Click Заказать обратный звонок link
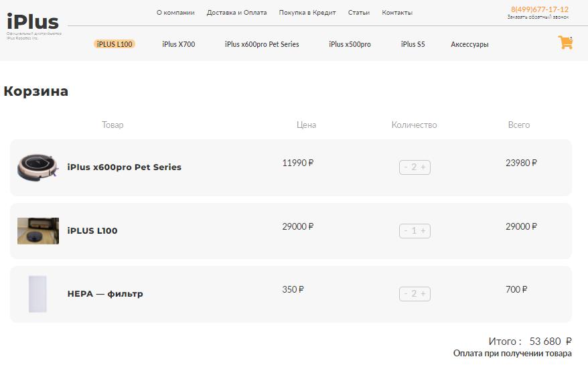588x367 pixels. [538, 17]
